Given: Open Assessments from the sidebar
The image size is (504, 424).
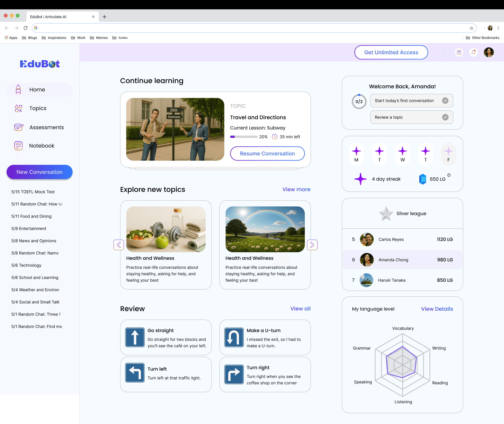Looking at the screenshot, I should (x=46, y=127).
